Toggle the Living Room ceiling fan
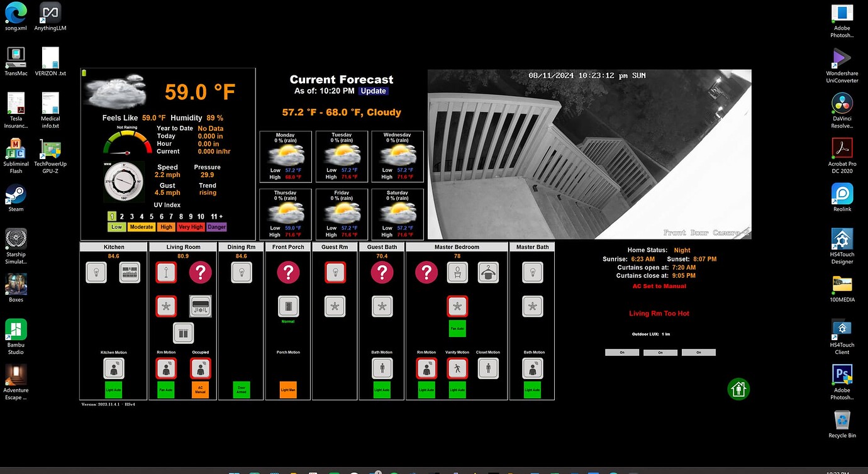The height and width of the screenshot is (474, 868). click(167, 306)
